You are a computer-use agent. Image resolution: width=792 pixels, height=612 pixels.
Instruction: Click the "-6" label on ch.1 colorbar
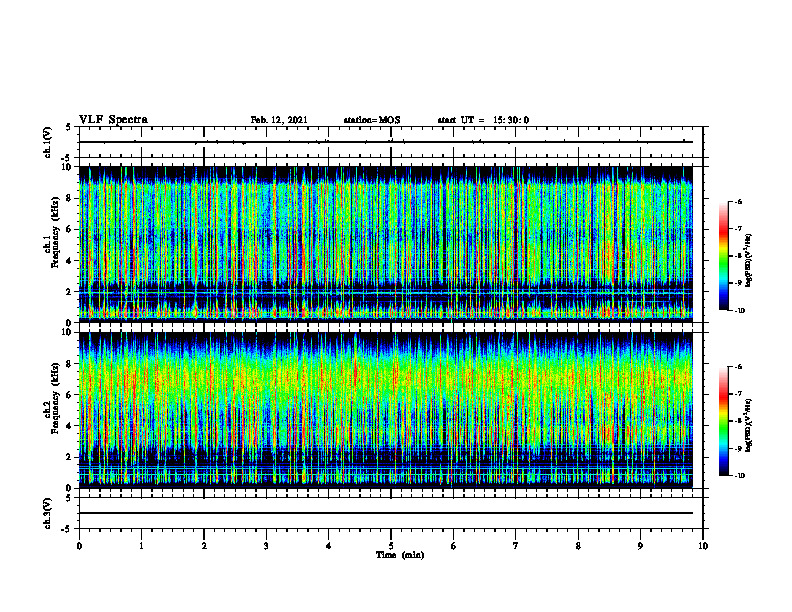tap(738, 201)
